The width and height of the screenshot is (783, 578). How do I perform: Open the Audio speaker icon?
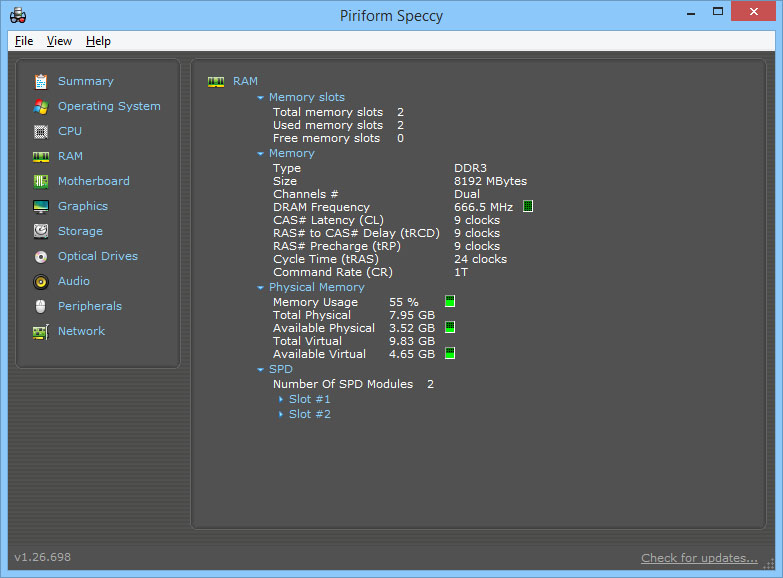coord(40,282)
